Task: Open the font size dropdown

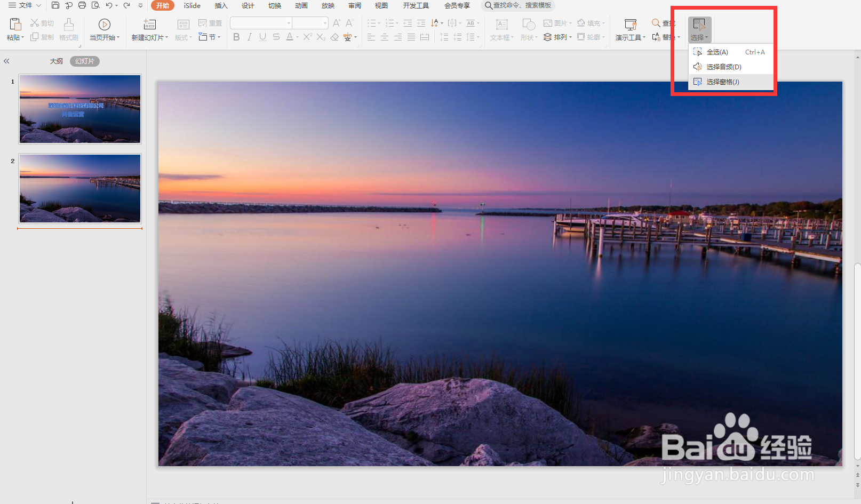Action: (x=325, y=23)
